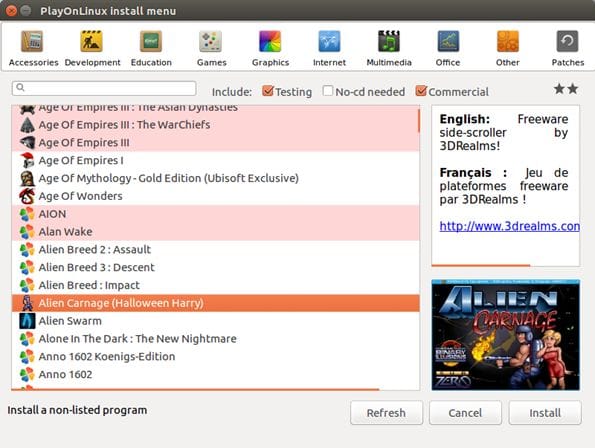
Task: Select Age Of Wonders in the list
Action: click(x=216, y=196)
